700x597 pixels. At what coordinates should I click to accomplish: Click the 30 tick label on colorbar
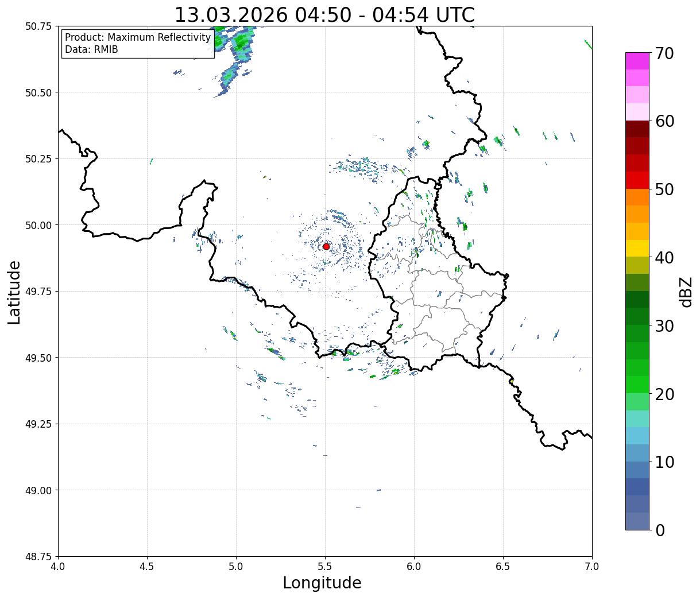pyautogui.click(x=664, y=326)
